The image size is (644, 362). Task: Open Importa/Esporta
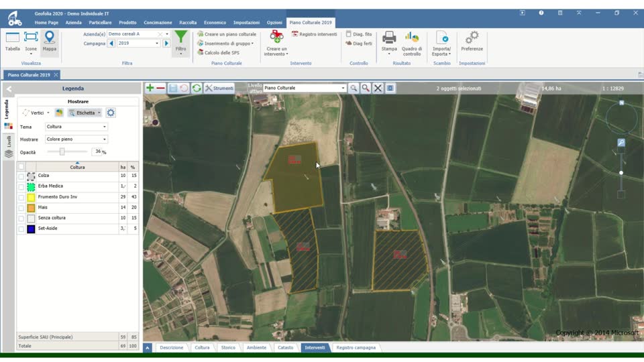(x=441, y=43)
